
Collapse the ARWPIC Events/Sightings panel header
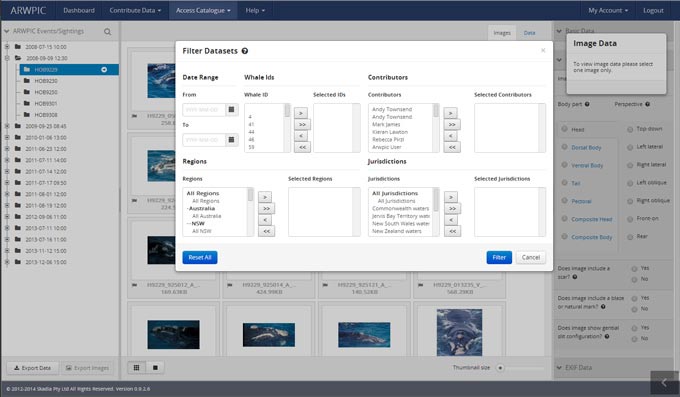click(x=7, y=31)
